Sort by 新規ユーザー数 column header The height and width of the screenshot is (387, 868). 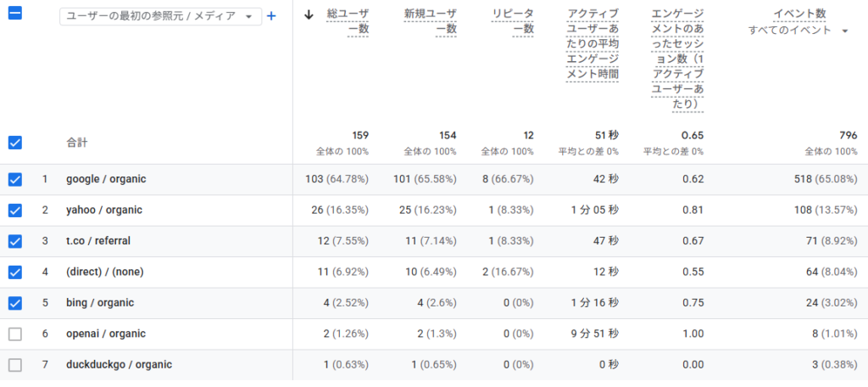point(431,21)
